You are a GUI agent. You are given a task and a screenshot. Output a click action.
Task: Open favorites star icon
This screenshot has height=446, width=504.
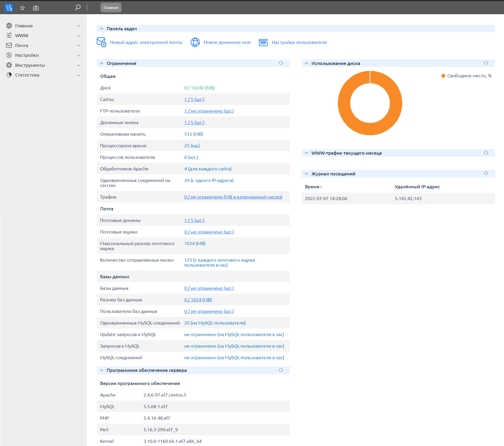point(23,8)
